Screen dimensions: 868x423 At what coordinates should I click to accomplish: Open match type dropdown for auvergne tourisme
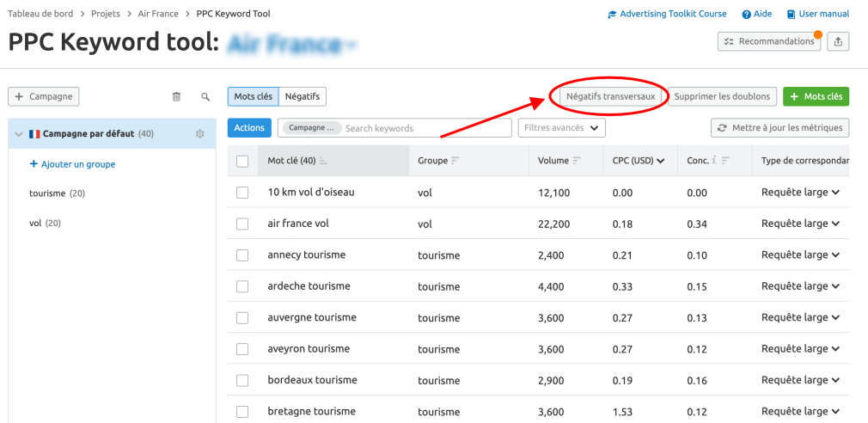800,318
